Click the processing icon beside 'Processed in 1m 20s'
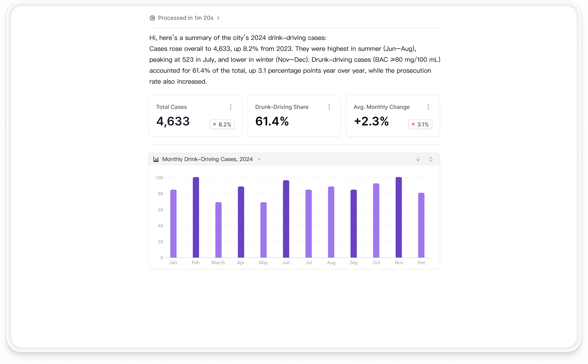This screenshot has width=588, height=364. click(x=153, y=18)
